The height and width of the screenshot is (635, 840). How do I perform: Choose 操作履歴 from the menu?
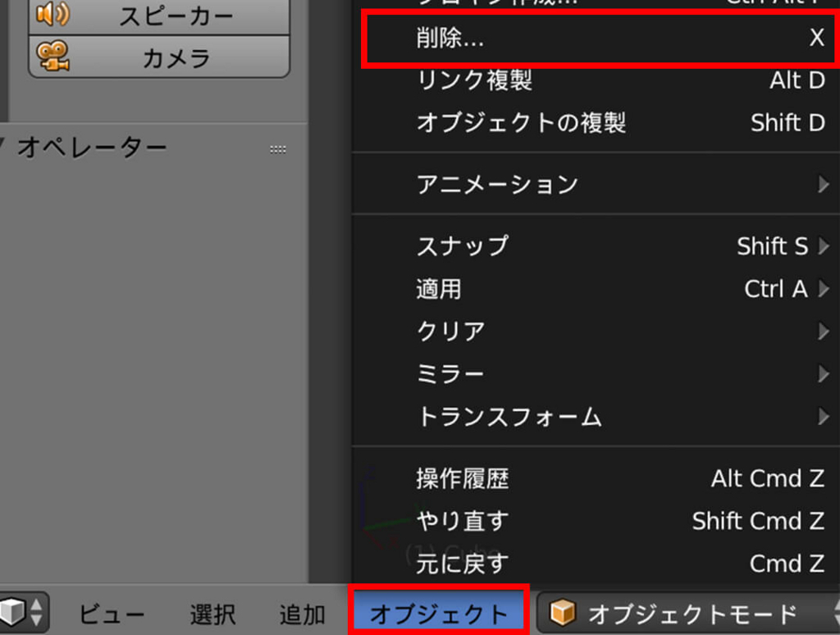coord(596,478)
